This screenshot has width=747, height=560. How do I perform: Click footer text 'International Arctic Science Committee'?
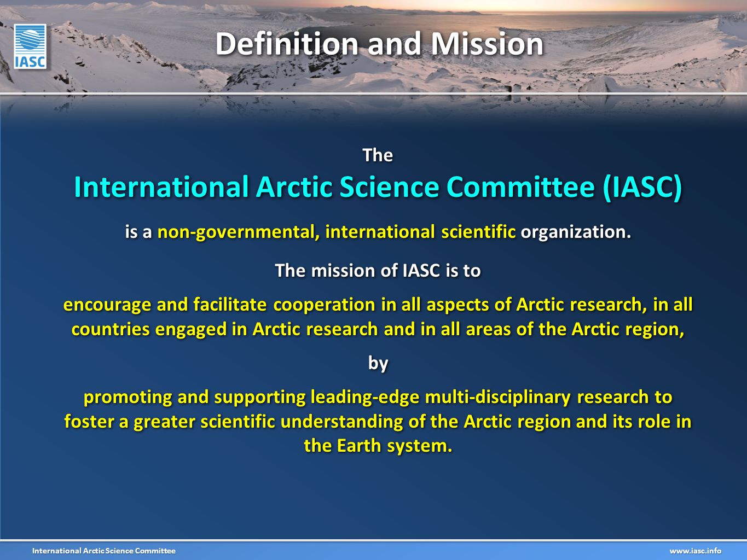click(104, 551)
